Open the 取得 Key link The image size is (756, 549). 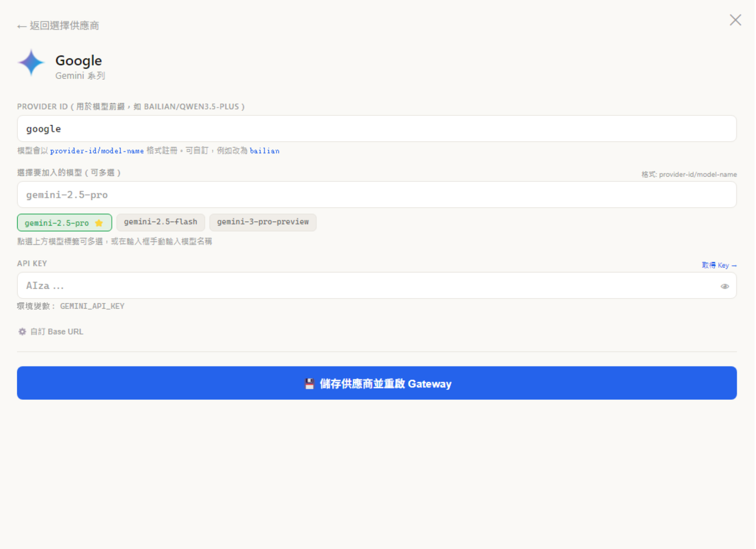tap(719, 266)
